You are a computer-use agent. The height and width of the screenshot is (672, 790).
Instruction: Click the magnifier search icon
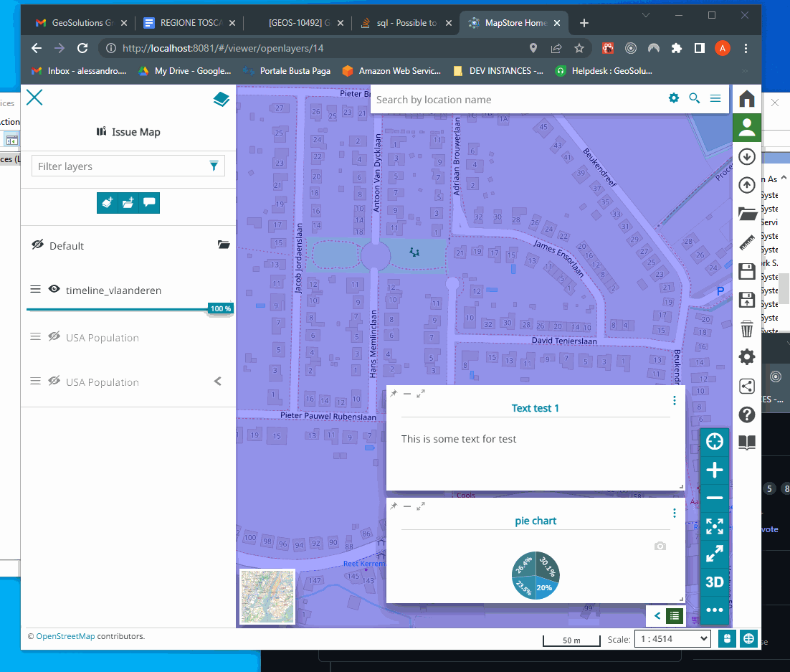pyautogui.click(x=694, y=98)
